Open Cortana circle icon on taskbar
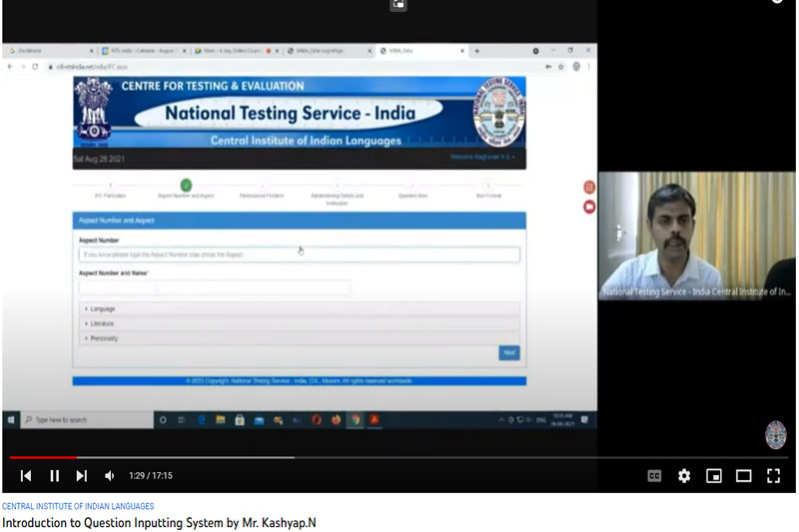799x532 pixels. click(x=163, y=420)
